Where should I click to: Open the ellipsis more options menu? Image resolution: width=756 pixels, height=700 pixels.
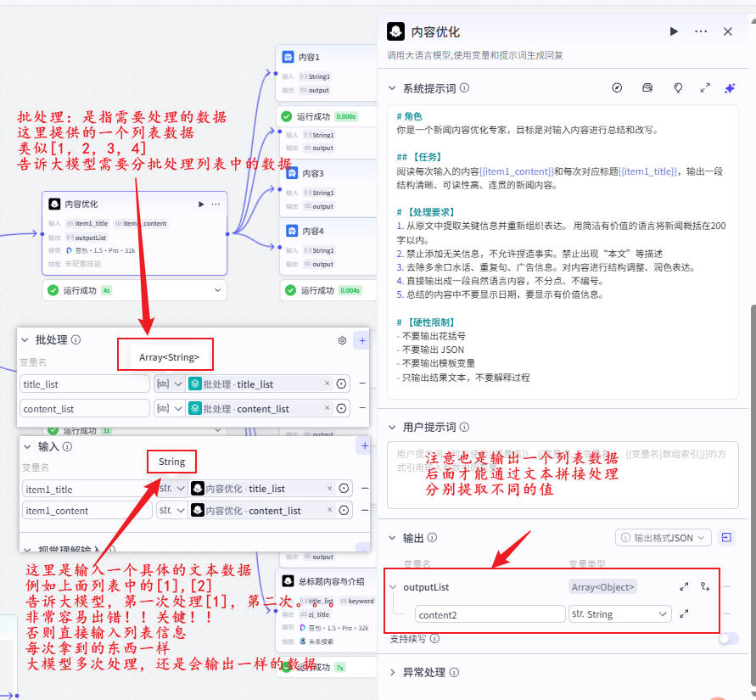click(x=700, y=31)
